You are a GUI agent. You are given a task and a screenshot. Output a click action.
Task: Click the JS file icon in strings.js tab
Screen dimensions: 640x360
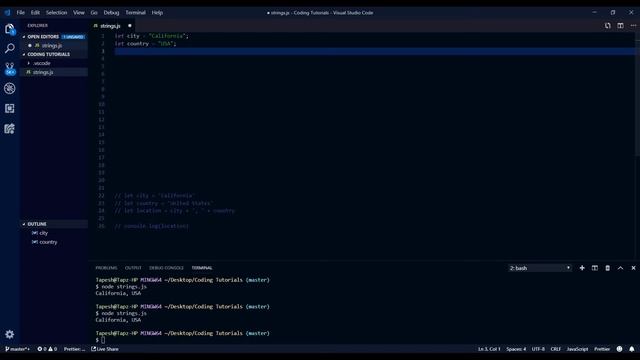[x=96, y=26]
